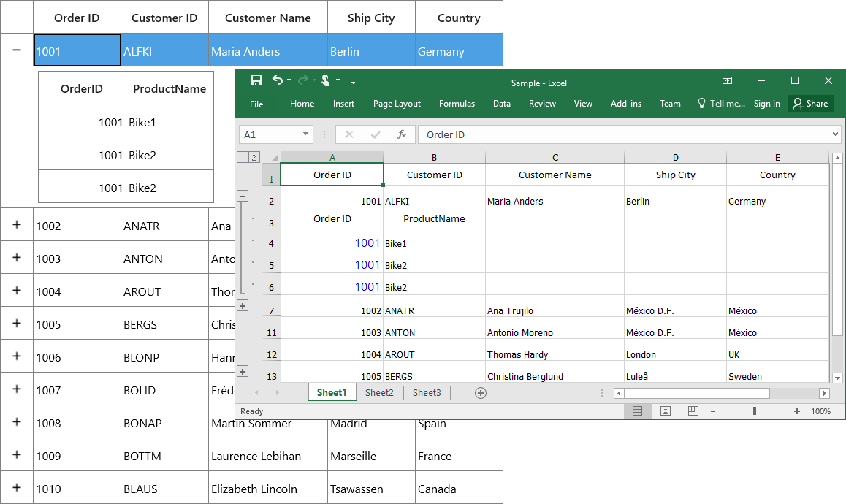Viewport: 846px width, 504px height.
Task: Expand order 1005 row in grid
Action: click(17, 324)
